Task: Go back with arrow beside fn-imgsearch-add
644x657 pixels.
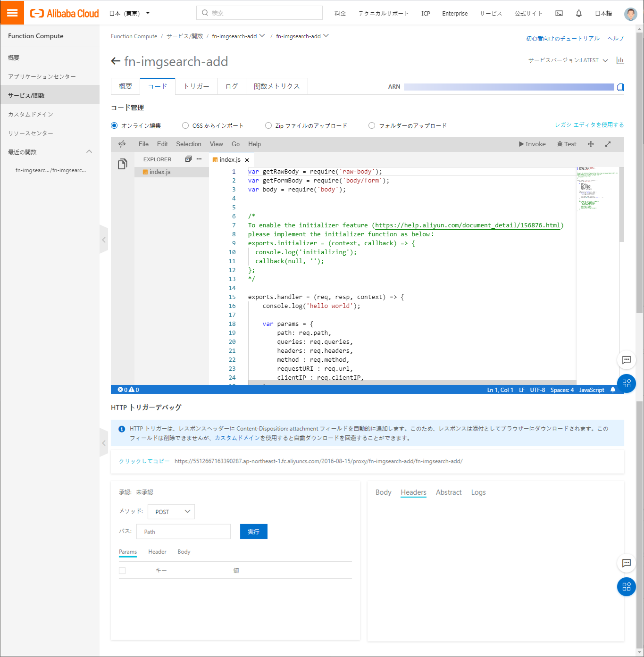Action: click(116, 61)
